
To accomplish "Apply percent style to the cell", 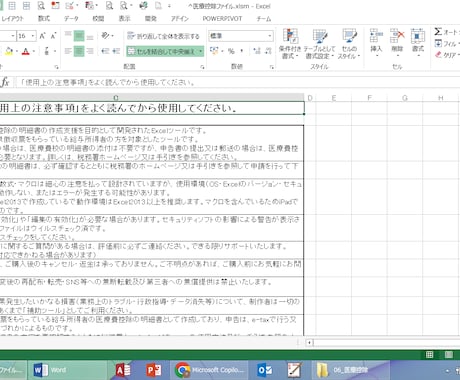I will [x=231, y=51].
